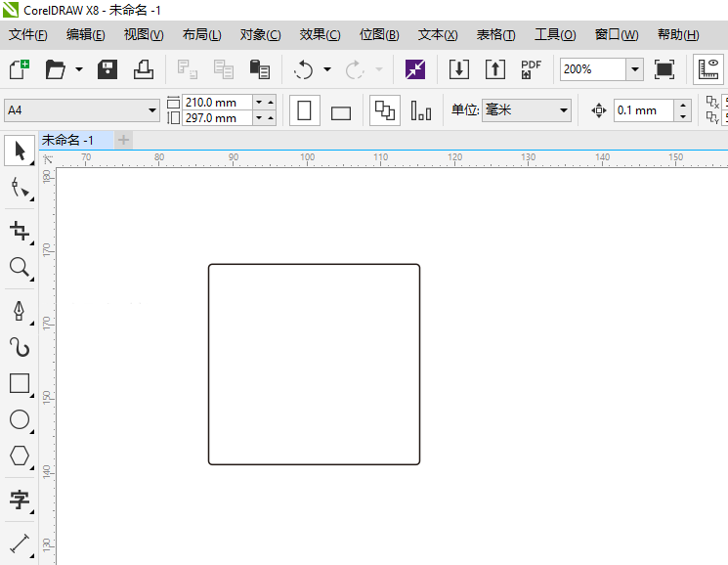This screenshot has width=728, height=565.
Task: Click the Save floppy disk icon
Action: pos(107,69)
